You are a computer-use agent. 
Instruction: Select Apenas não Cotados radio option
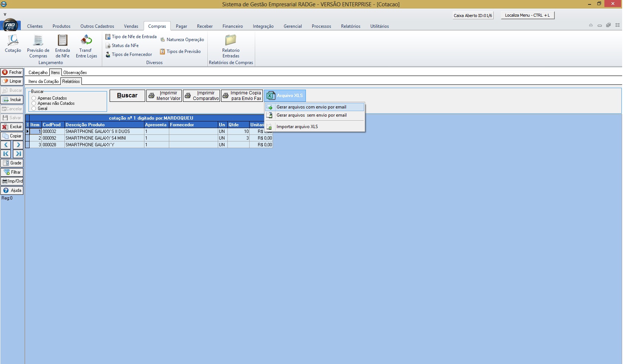(34, 103)
